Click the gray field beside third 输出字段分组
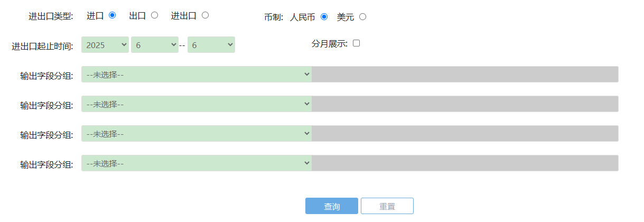 click(x=465, y=134)
